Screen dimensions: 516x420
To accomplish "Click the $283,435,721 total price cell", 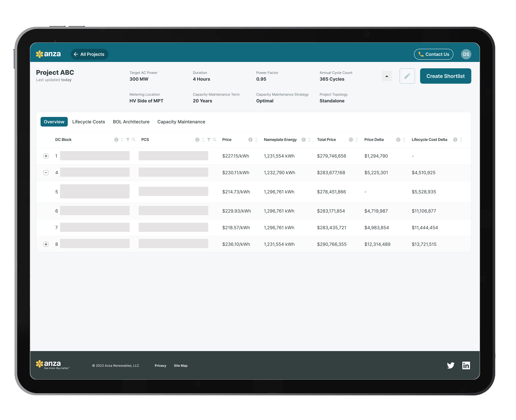I will coord(332,228).
